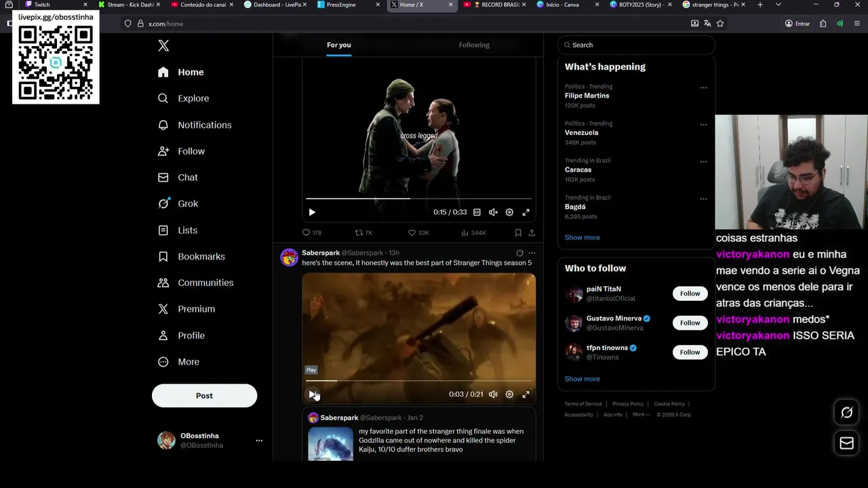The image size is (868, 488).
Task: Open Grok from the sidebar
Action: (x=178, y=203)
